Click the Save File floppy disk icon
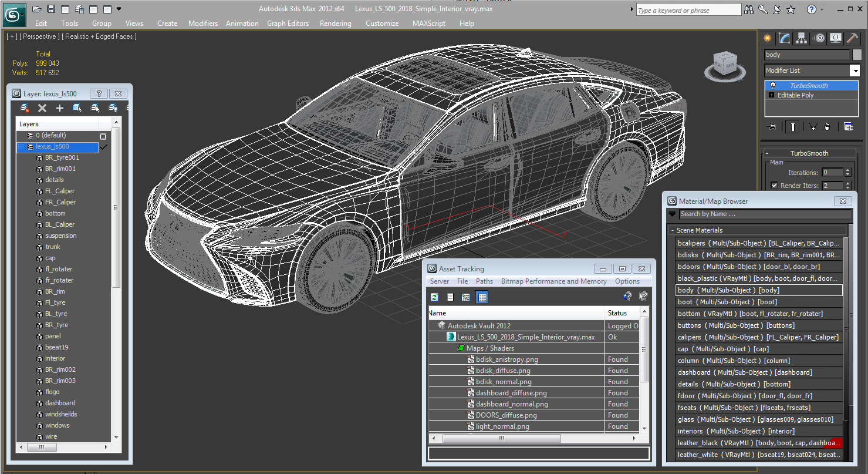Screen dimensions: 868x474 tap(51, 9)
